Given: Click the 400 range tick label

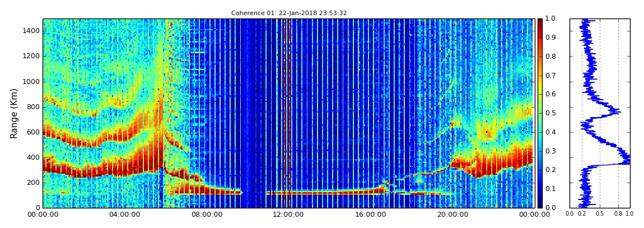Looking at the screenshot, I should [x=34, y=157].
